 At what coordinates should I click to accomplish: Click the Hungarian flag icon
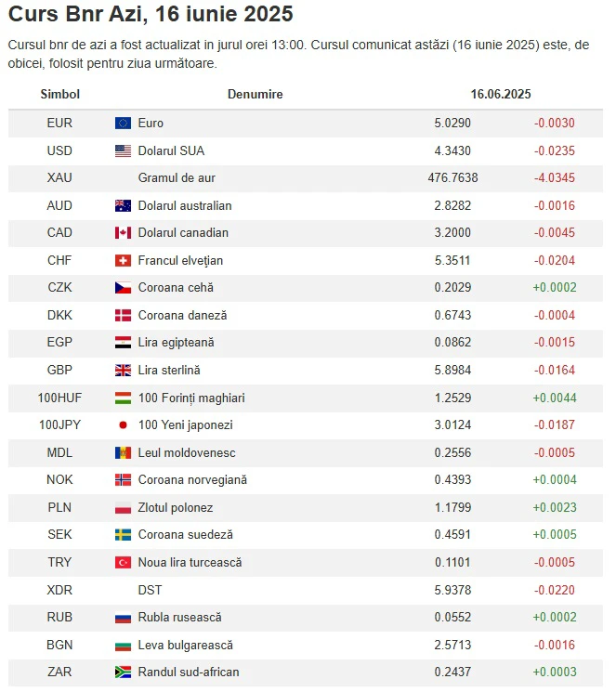(123, 398)
